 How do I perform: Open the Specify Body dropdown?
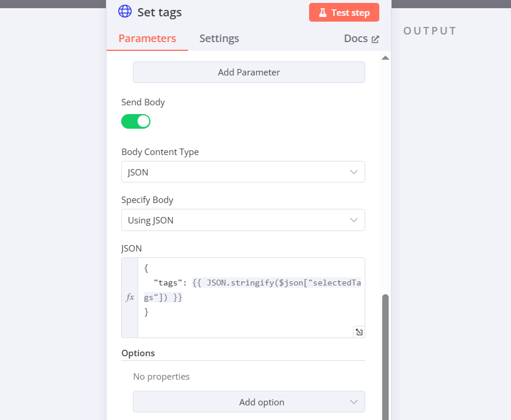(243, 220)
